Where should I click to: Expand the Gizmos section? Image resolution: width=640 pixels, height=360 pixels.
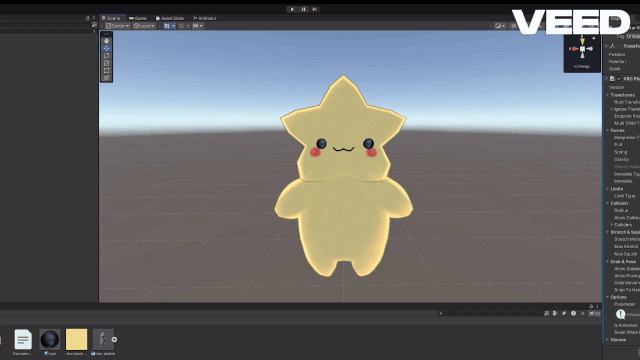pos(607,340)
